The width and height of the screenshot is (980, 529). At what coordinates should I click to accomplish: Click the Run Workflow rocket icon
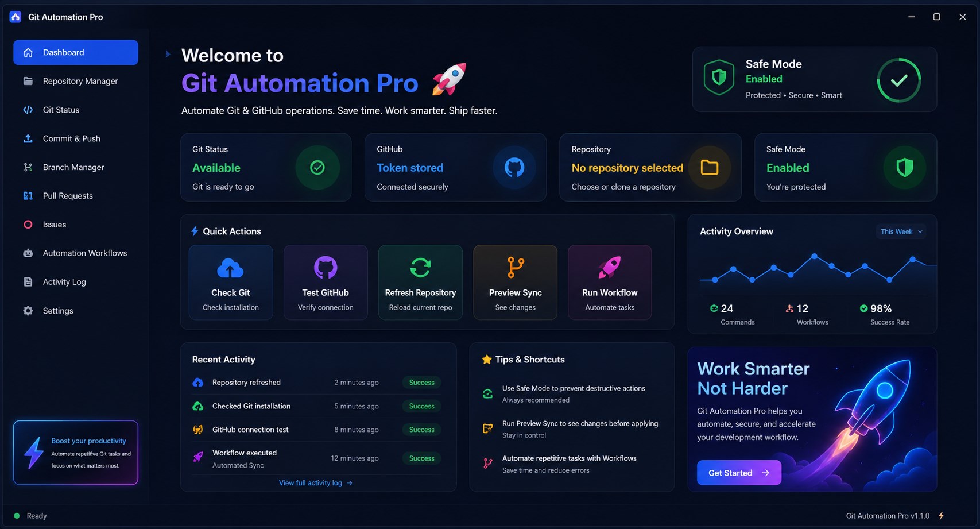(x=609, y=267)
